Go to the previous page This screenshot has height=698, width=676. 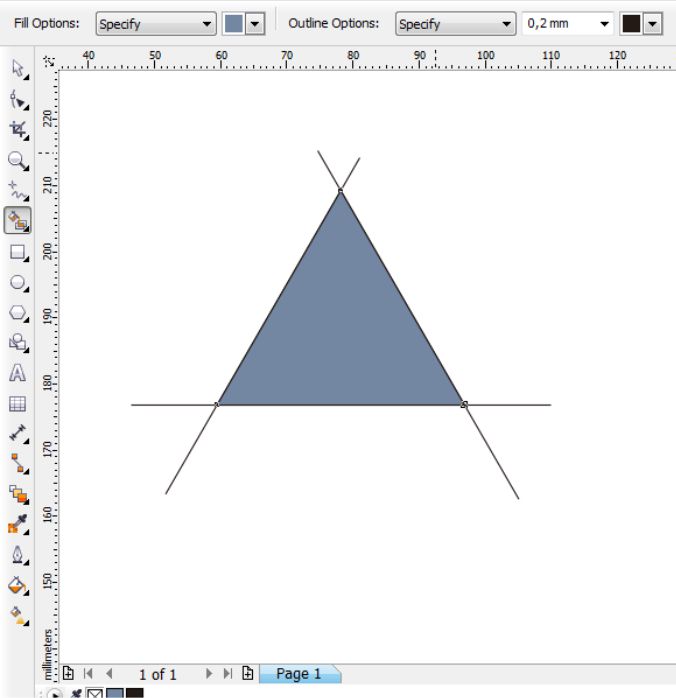[x=109, y=674]
